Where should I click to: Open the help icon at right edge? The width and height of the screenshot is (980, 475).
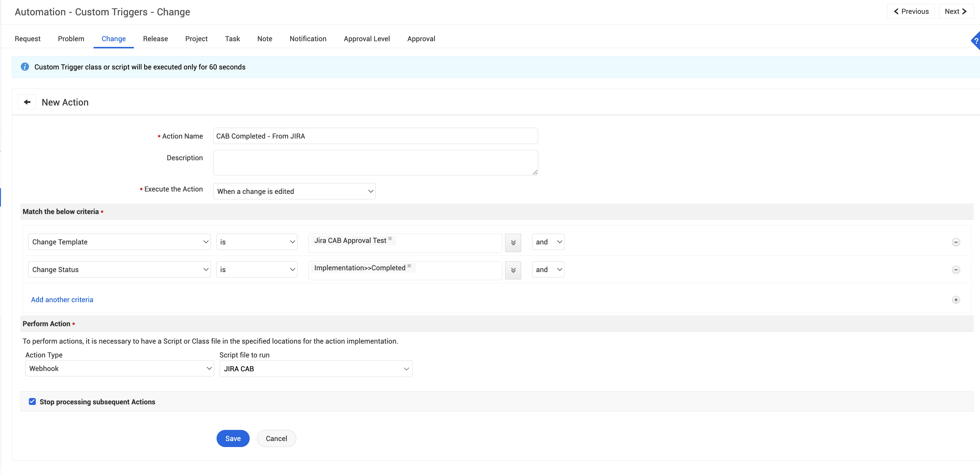click(x=976, y=41)
